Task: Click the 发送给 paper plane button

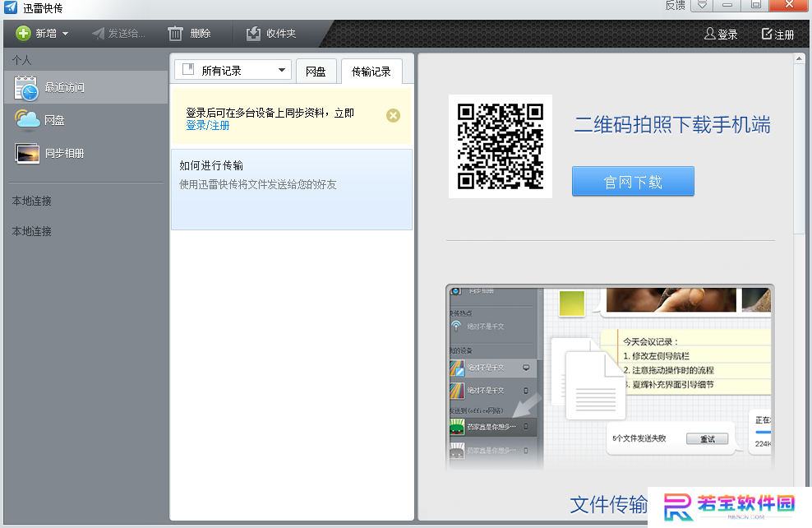Action: click(x=118, y=34)
